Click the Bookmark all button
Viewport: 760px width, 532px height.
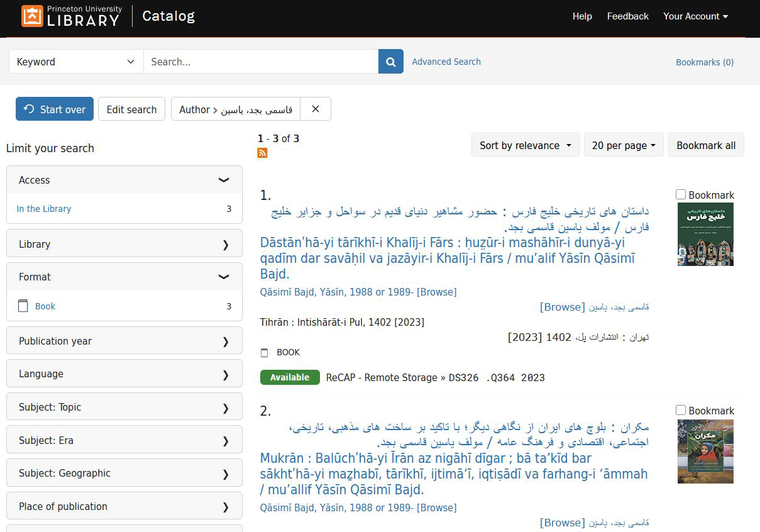(x=706, y=145)
